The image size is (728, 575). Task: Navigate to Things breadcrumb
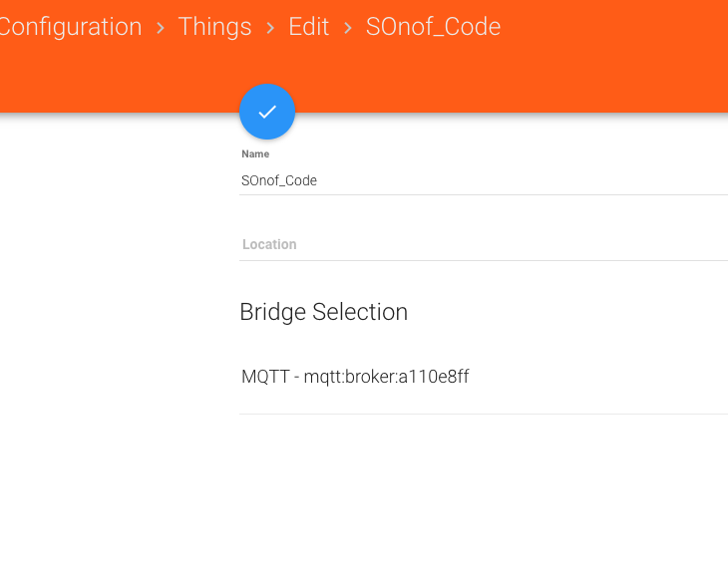(214, 27)
